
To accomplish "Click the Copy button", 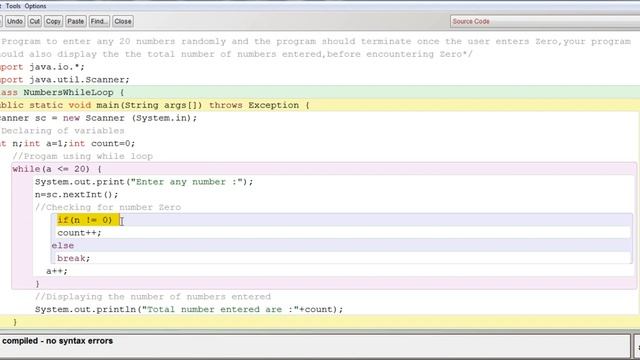I will pyautogui.click(x=53, y=21).
